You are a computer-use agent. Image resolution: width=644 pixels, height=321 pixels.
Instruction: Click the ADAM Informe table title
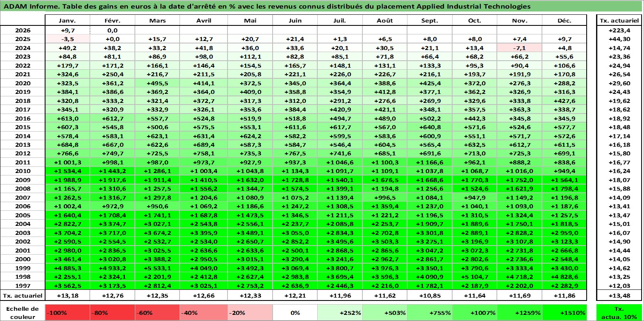tap(267, 6)
